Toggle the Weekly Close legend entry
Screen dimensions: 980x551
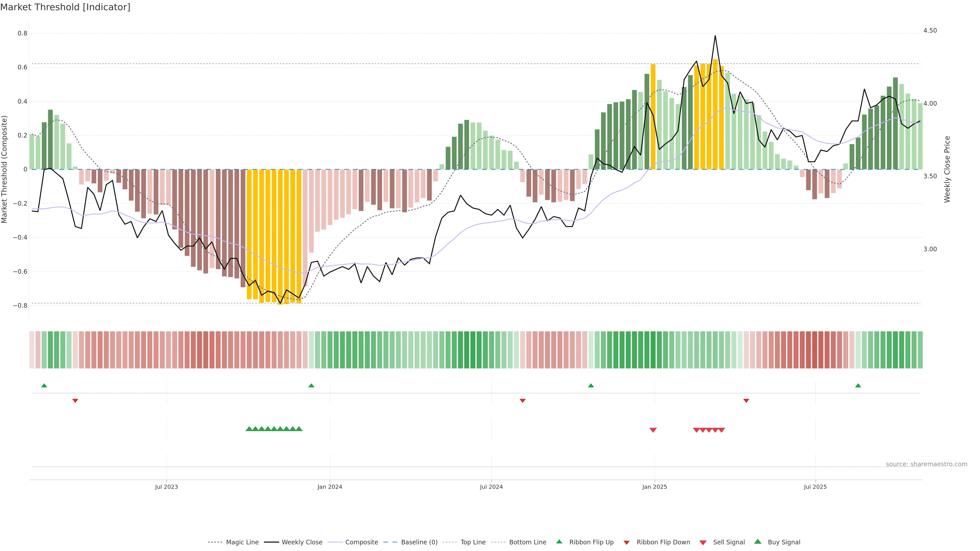tap(302, 542)
